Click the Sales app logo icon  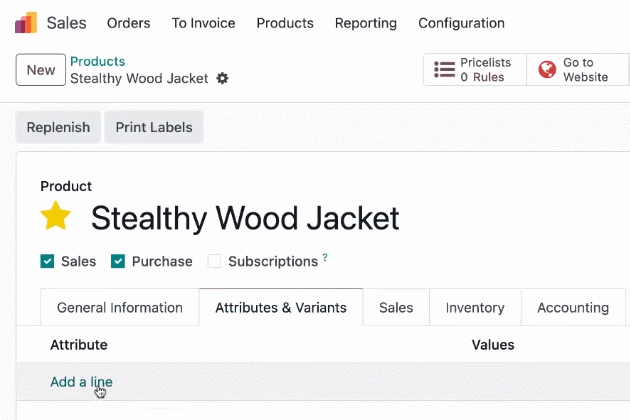coord(26,23)
